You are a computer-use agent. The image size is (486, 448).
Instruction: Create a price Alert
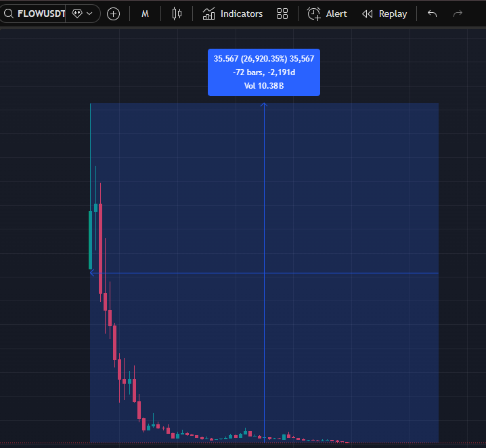[x=327, y=14]
